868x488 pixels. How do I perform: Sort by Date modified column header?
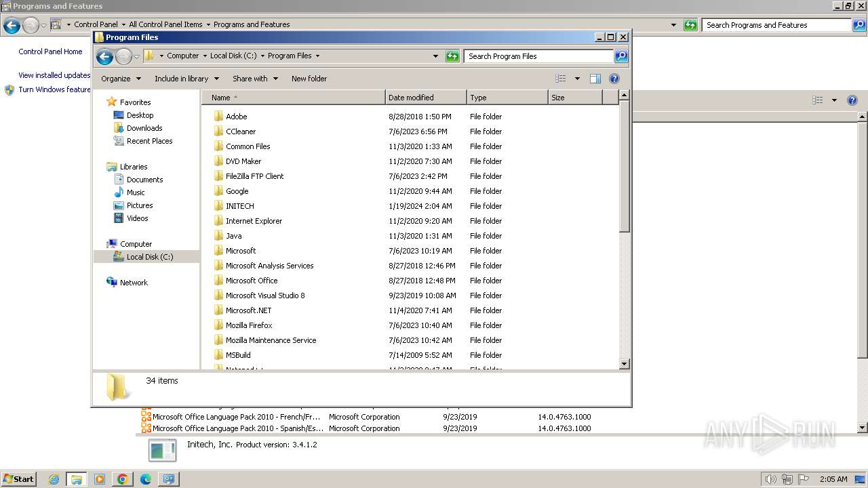point(426,98)
